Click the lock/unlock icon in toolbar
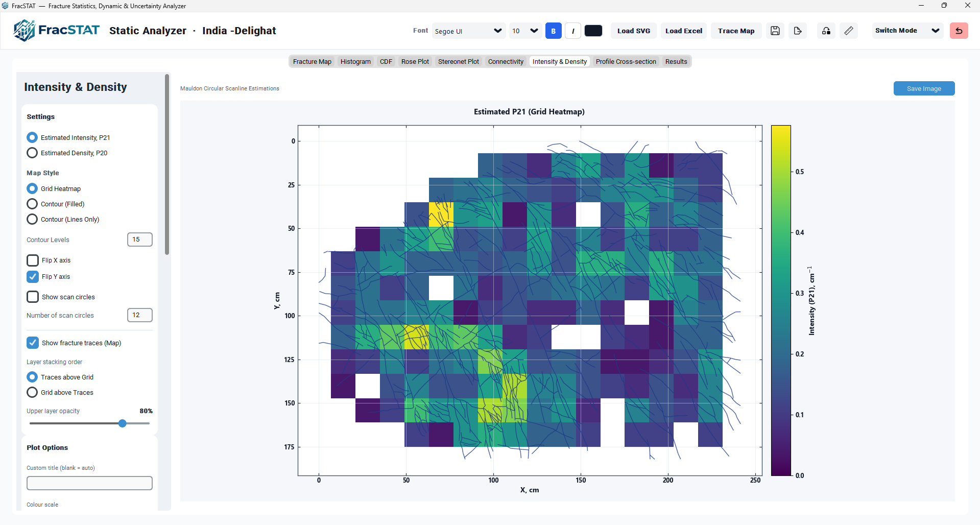 (826, 31)
